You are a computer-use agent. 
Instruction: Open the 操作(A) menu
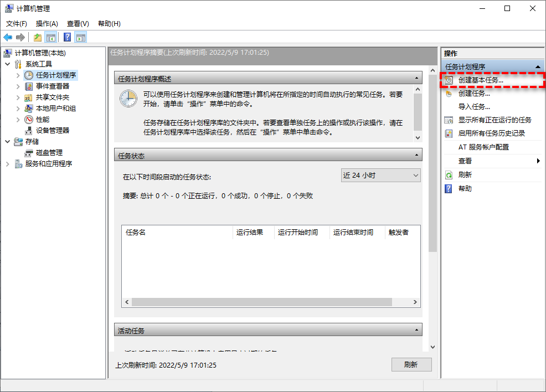coord(47,24)
